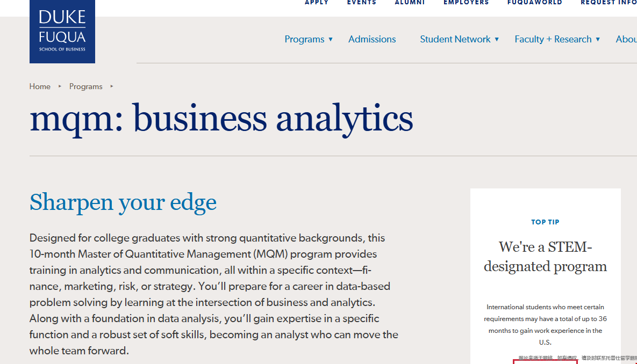
Task: Open the Admissions menu item
Action: [372, 39]
